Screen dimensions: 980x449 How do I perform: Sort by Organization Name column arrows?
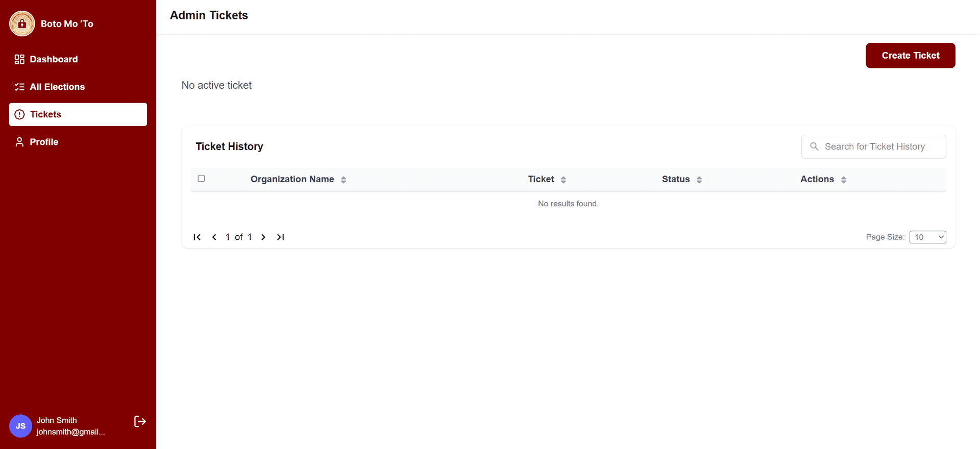[x=344, y=180]
